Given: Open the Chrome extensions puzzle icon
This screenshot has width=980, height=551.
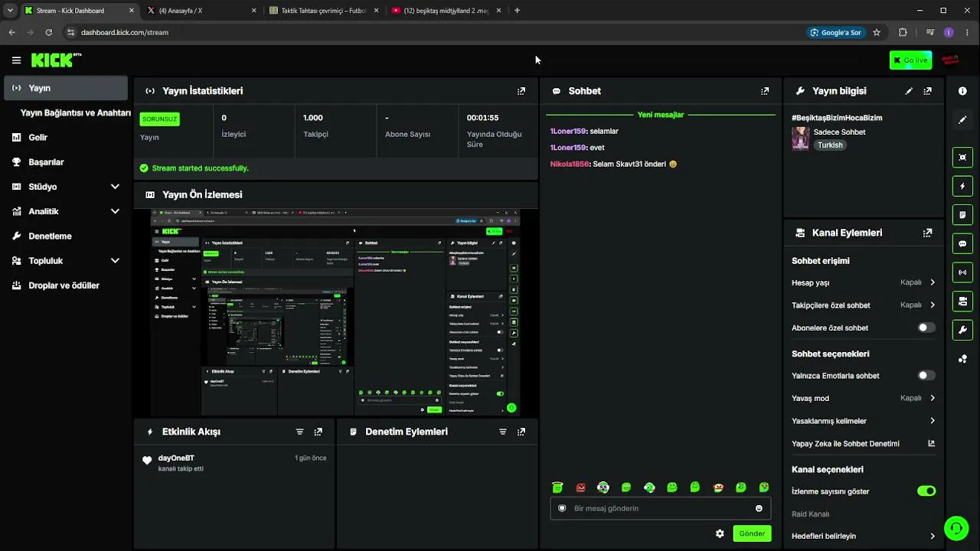Looking at the screenshot, I should pyautogui.click(x=903, y=32).
